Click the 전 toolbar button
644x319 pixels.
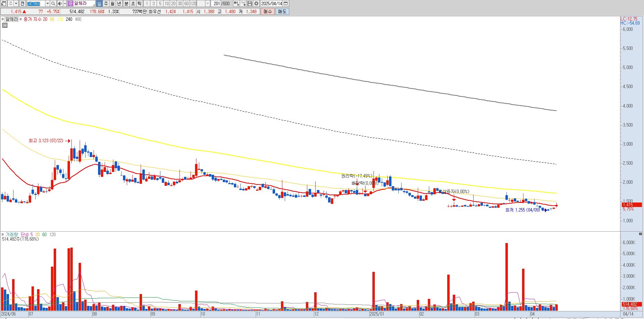(22, 3)
